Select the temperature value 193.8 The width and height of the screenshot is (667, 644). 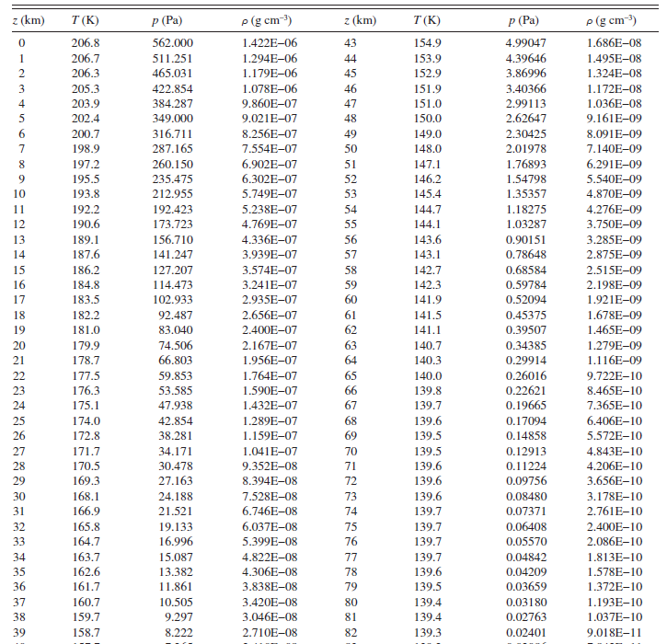tap(86, 193)
